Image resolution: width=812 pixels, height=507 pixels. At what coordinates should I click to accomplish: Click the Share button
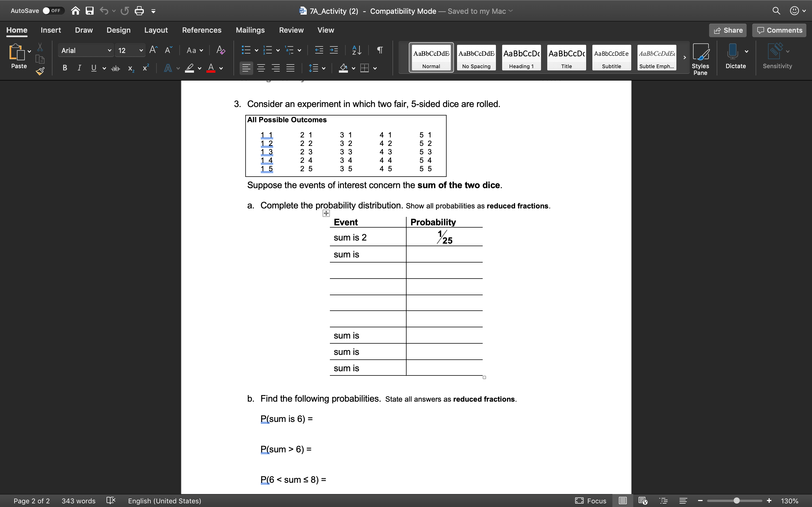point(728,30)
